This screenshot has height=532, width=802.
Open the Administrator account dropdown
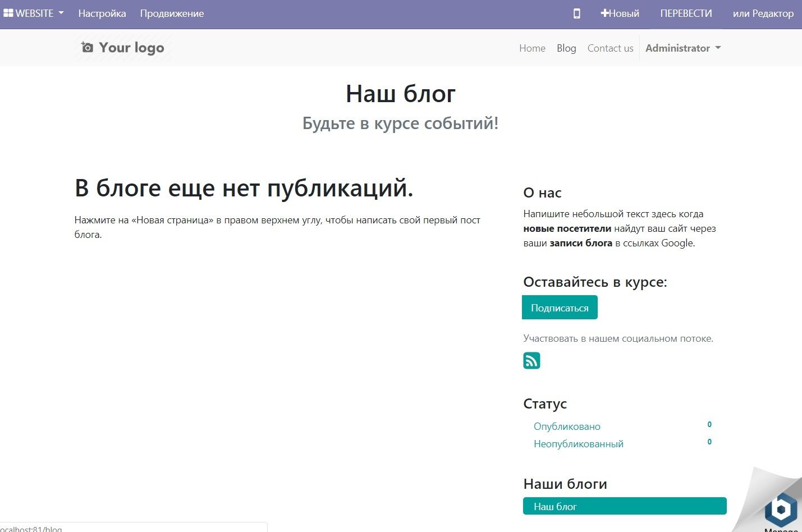point(679,48)
